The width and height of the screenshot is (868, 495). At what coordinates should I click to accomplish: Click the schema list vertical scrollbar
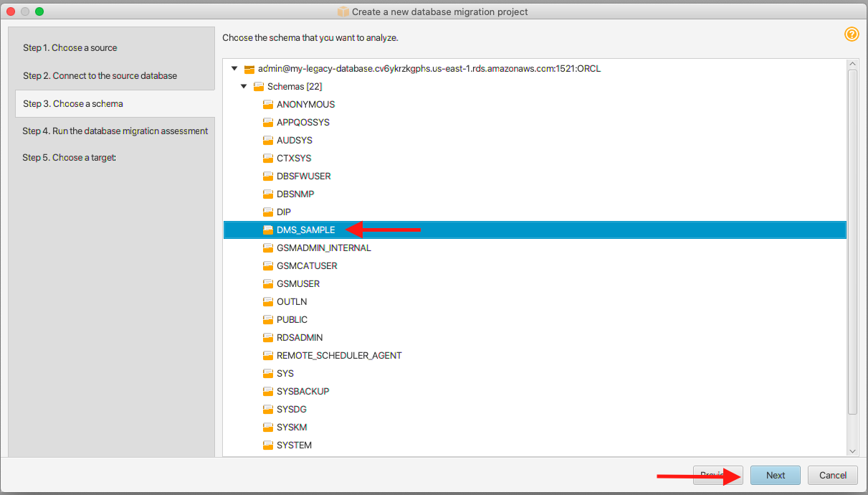[852, 242]
